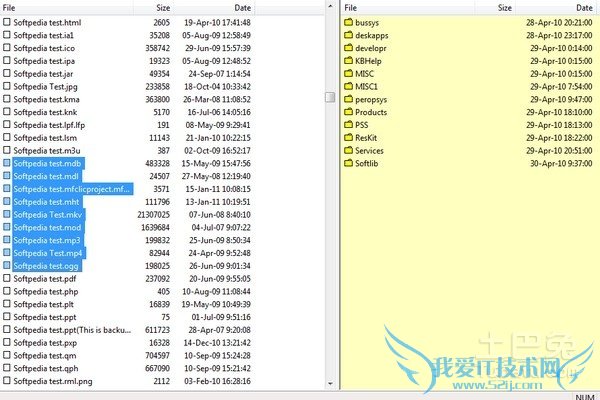Click the MISC1 folder icon
600x400 pixels.
pyautogui.click(x=348, y=86)
